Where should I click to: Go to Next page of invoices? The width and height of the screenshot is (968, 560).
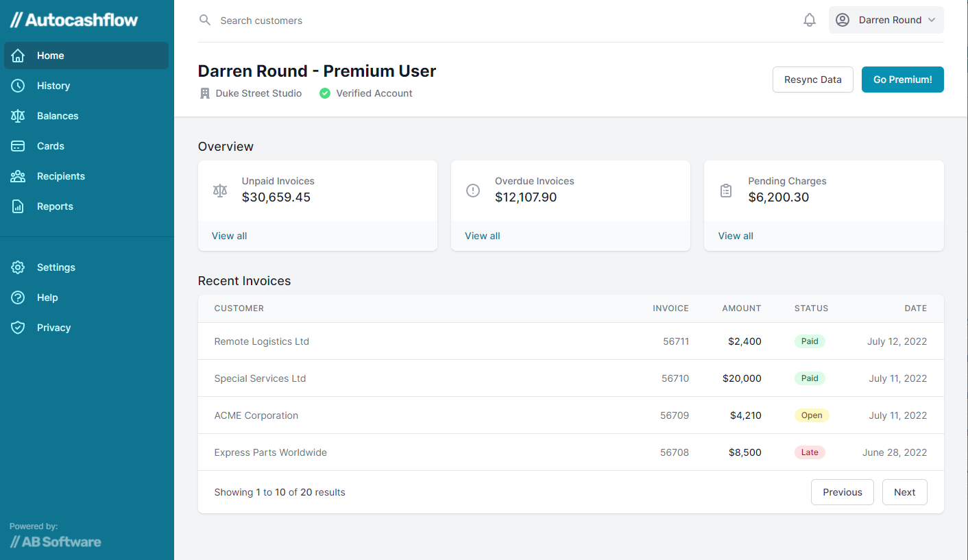[x=904, y=492]
